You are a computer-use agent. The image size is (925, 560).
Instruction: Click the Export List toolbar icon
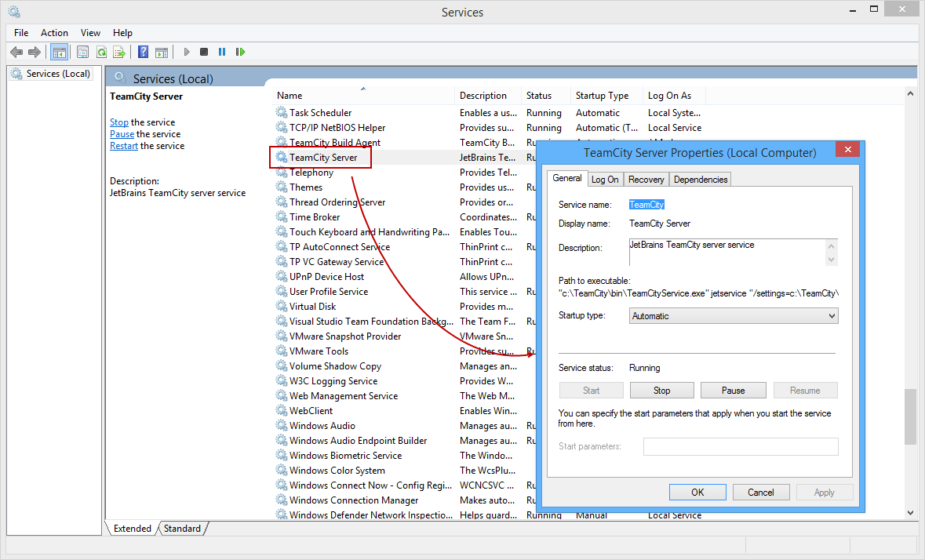(x=119, y=52)
